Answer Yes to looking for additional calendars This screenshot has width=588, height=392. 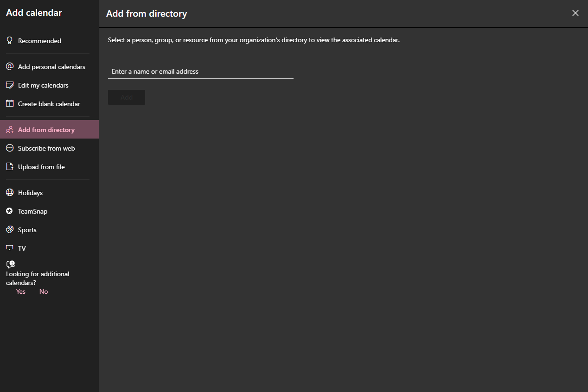pyautogui.click(x=21, y=291)
